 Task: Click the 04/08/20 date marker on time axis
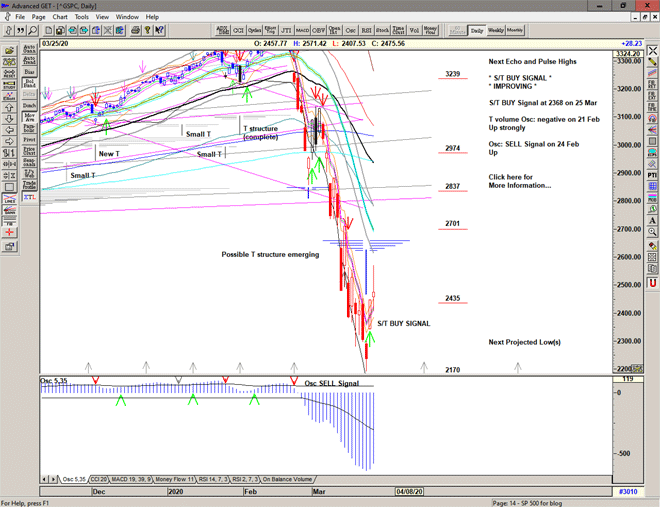click(410, 491)
